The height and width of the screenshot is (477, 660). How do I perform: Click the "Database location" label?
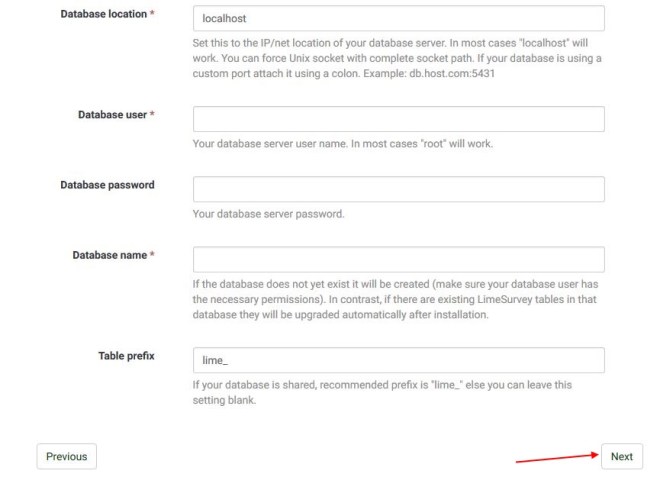tap(103, 14)
